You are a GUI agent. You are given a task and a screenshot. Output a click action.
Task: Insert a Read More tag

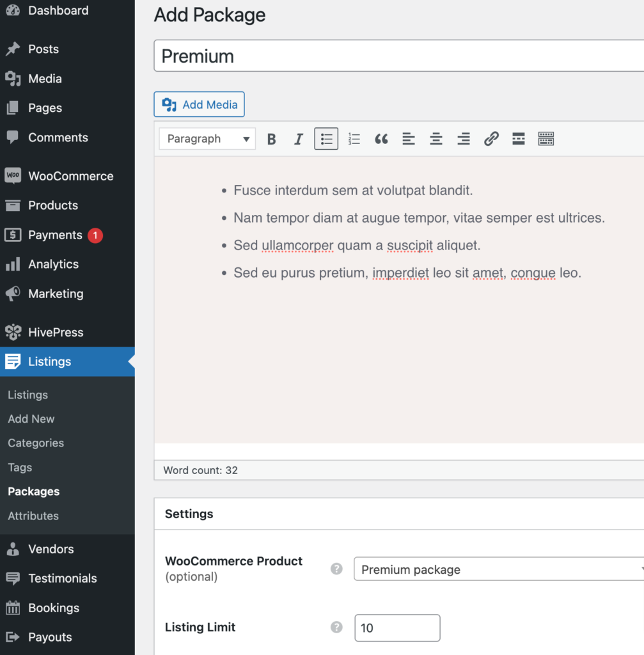click(518, 138)
